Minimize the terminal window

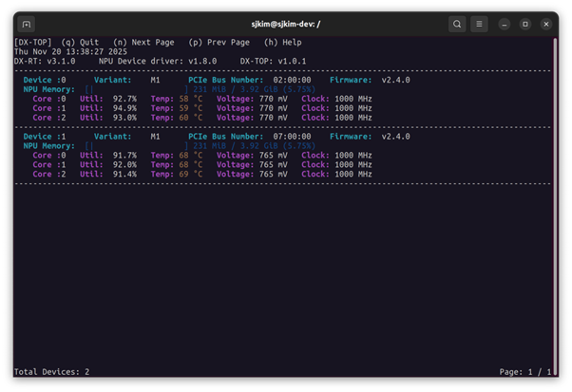(505, 25)
